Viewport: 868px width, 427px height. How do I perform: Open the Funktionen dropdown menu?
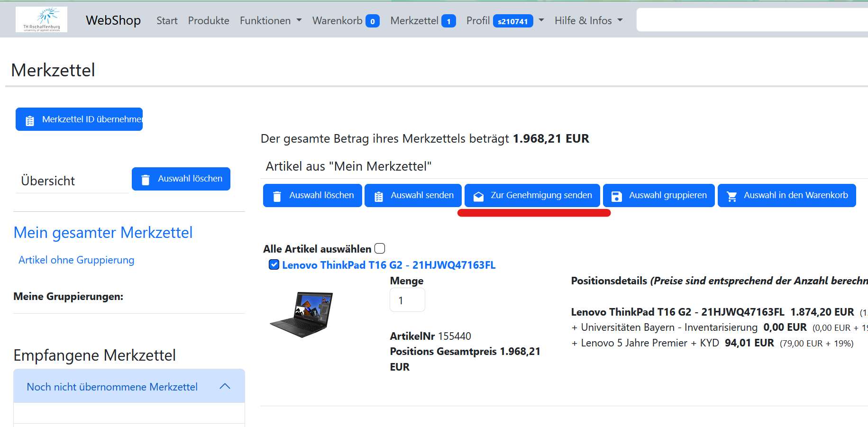pos(271,20)
